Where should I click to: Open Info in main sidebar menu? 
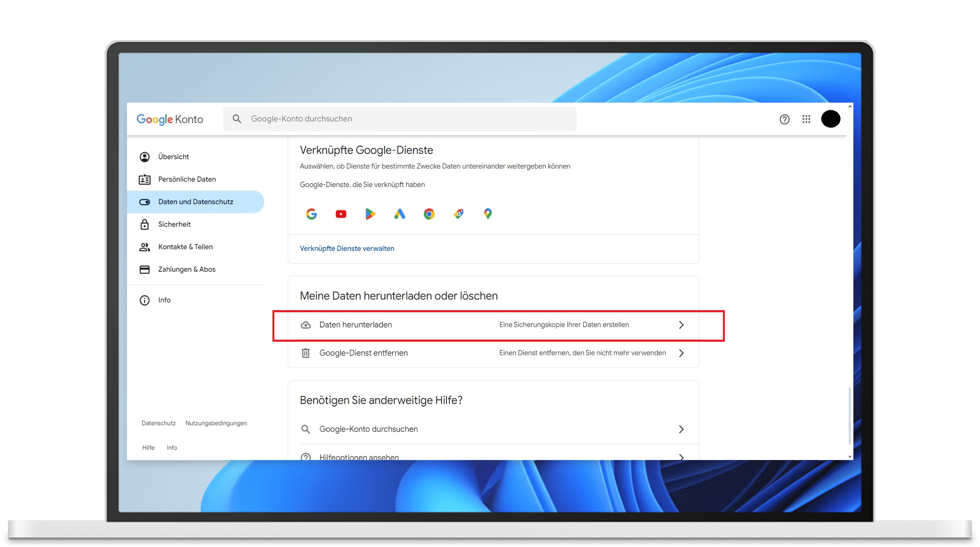click(196, 300)
